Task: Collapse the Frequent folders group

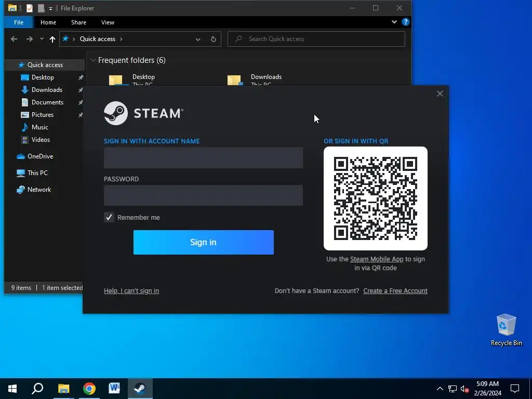Action: (93, 60)
